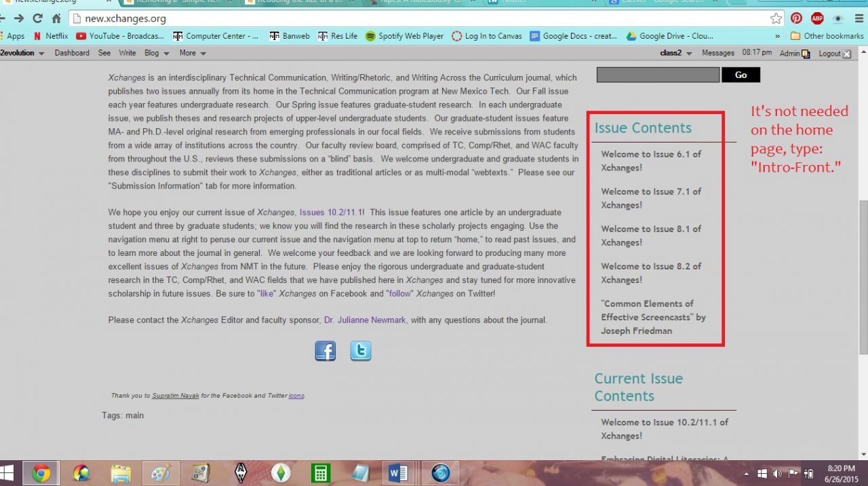Reload the current page
This screenshot has width=868, height=486.
tap(37, 19)
